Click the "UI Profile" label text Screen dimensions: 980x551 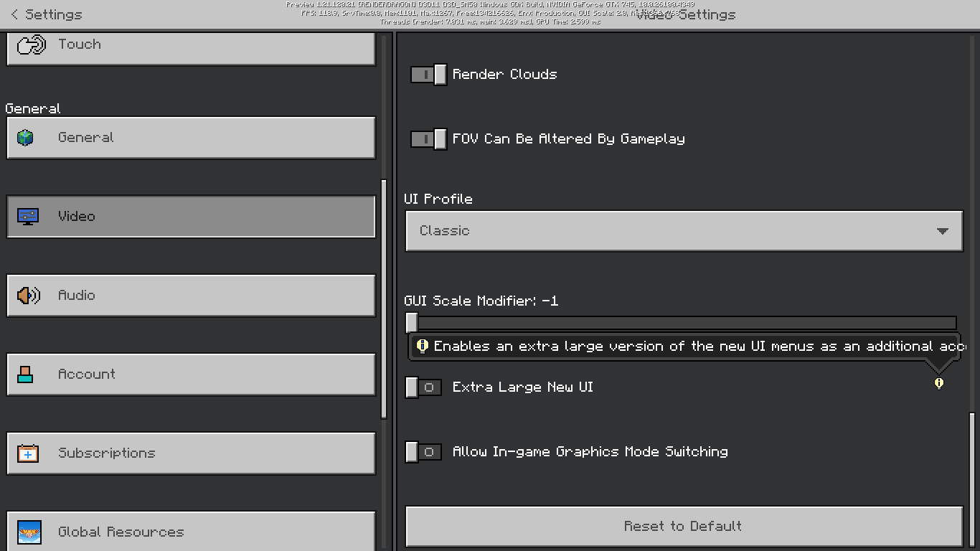(x=438, y=199)
